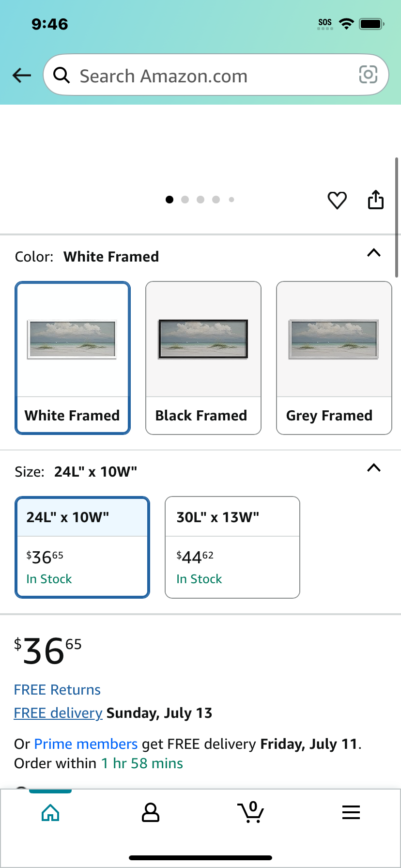The image size is (401, 868).
Task: Open the shopping cart icon
Action: (251, 812)
